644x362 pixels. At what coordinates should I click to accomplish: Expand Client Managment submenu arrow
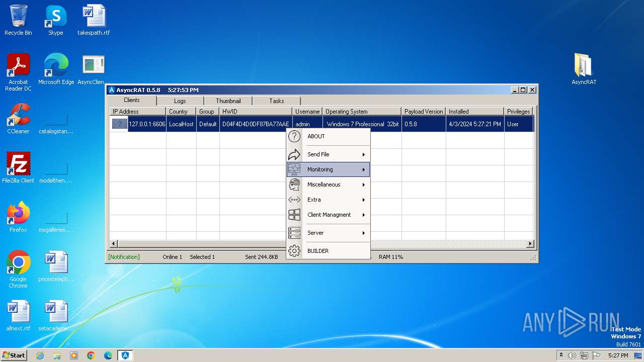(363, 215)
